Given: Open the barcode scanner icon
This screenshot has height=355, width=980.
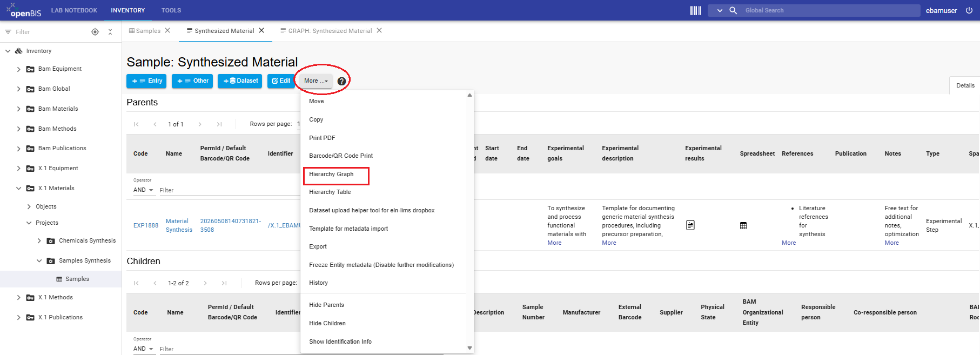Looking at the screenshot, I should [695, 10].
